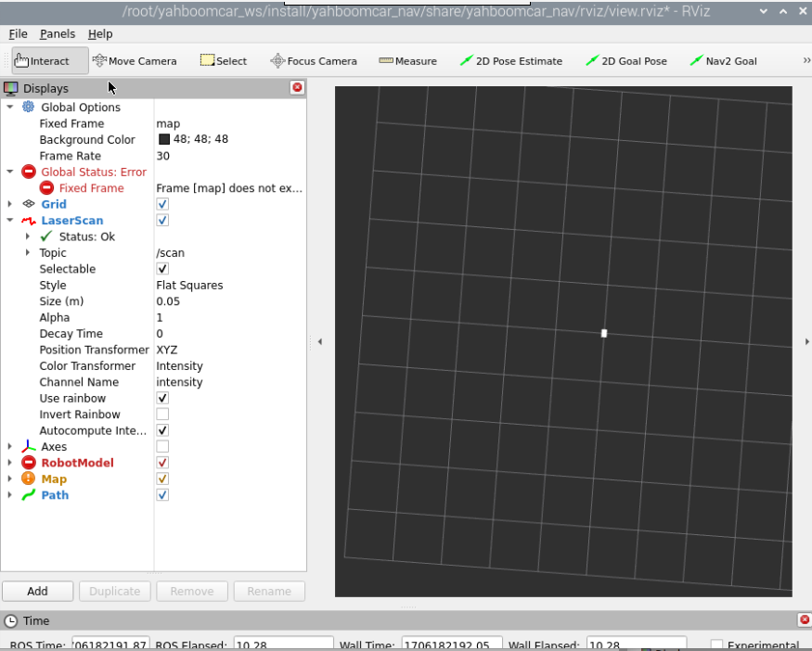Screen dimensions: 812x651
Task: Toggle the Selectable checkbox
Action: pos(162,269)
